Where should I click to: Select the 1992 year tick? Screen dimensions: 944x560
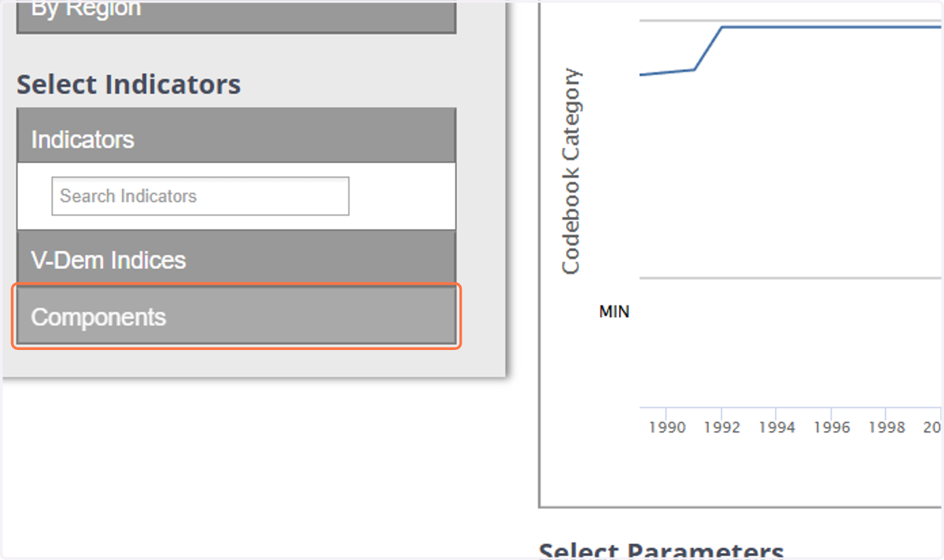[721, 427]
